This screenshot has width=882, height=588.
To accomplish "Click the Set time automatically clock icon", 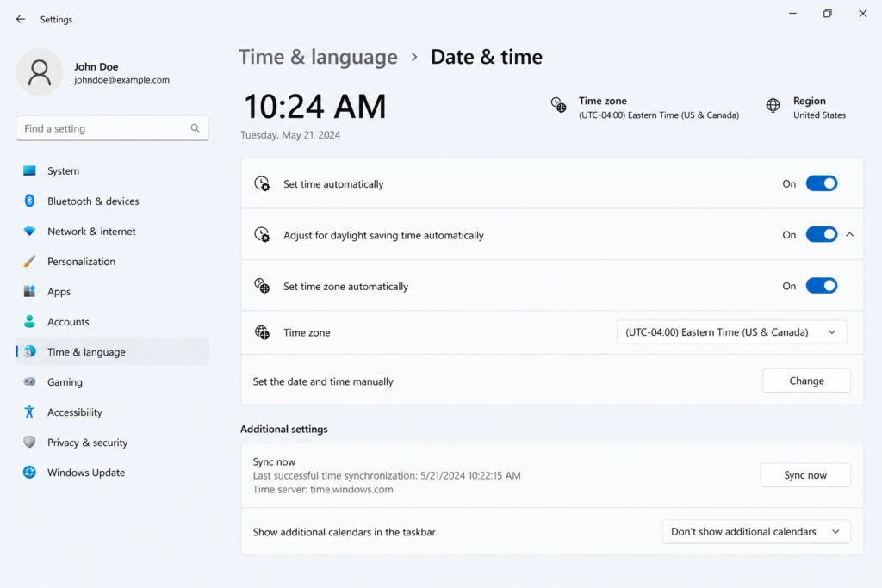I will (x=262, y=184).
